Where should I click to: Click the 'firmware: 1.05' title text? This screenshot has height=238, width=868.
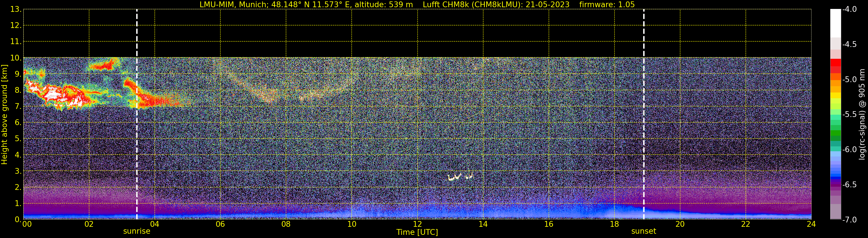607,5
